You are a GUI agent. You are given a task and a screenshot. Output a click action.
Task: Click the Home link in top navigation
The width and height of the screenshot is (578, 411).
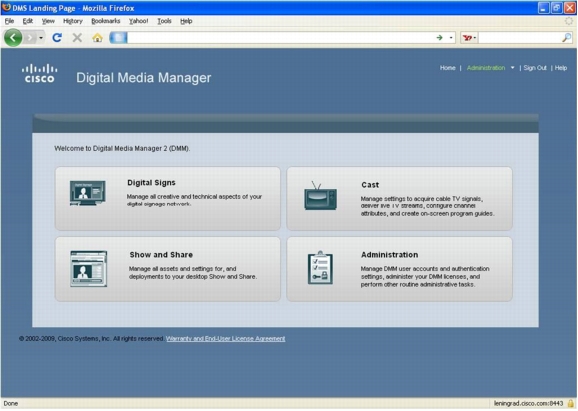point(448,68)
